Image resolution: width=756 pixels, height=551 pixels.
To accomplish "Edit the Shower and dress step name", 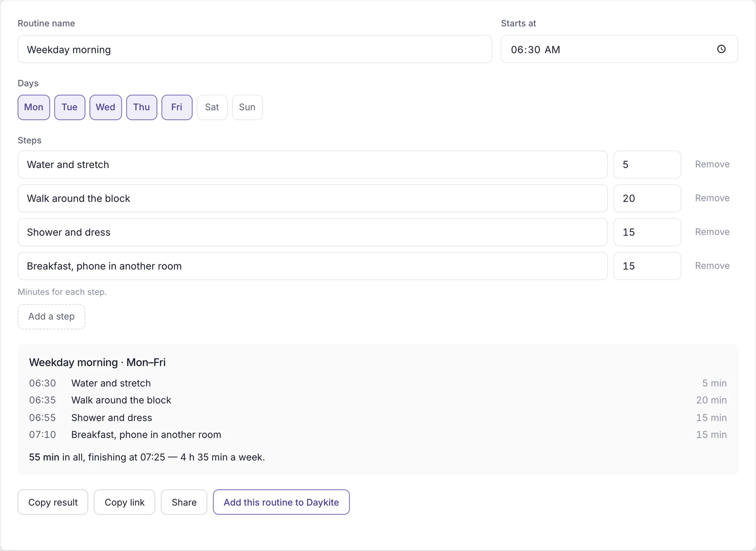I will click(312, 232).
